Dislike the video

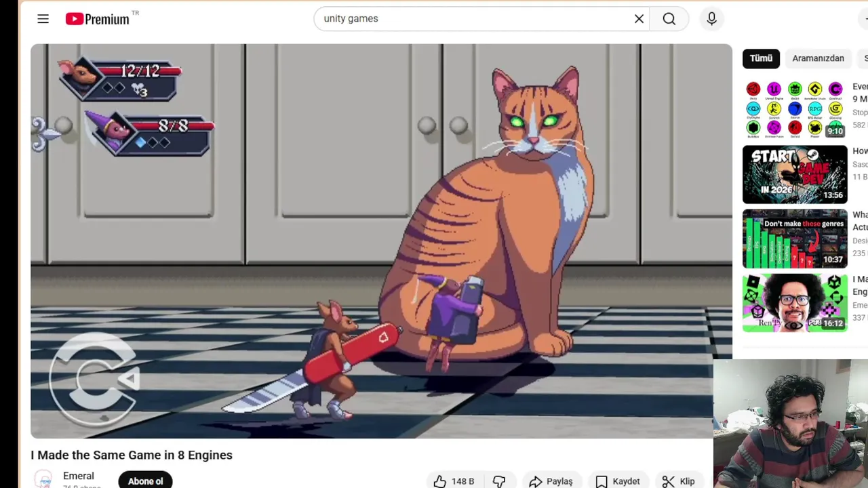pyautogui.click(x=500, y=481)
